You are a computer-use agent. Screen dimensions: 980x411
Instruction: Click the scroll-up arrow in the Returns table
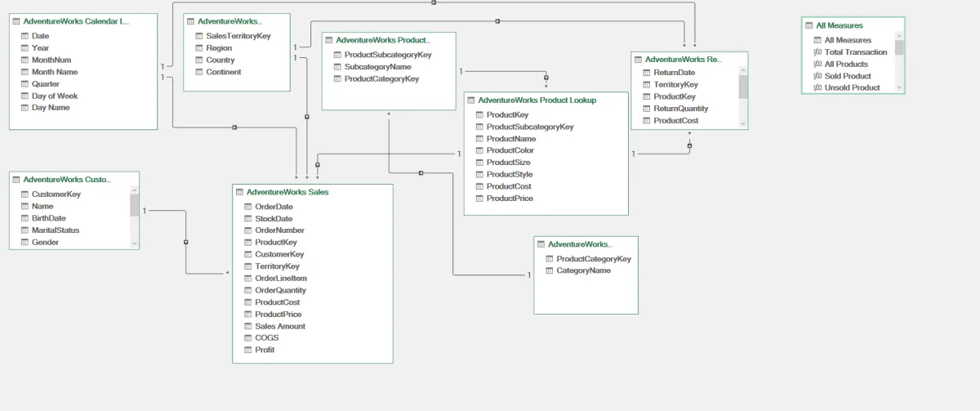(743, 71)
